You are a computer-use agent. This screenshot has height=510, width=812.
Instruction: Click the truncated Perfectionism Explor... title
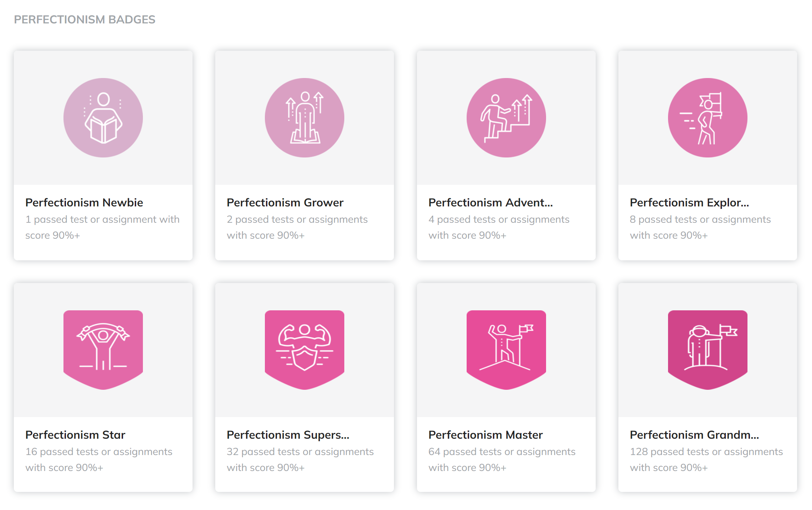(689, 203)
